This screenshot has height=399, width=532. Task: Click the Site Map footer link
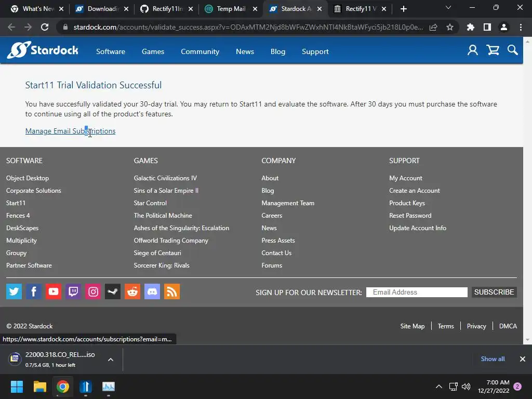point(412,326)
